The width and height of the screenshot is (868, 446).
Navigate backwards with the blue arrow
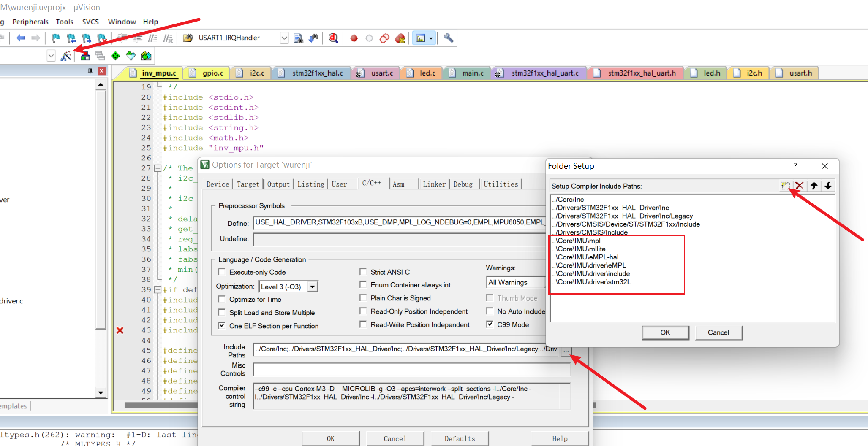(20, 38)
